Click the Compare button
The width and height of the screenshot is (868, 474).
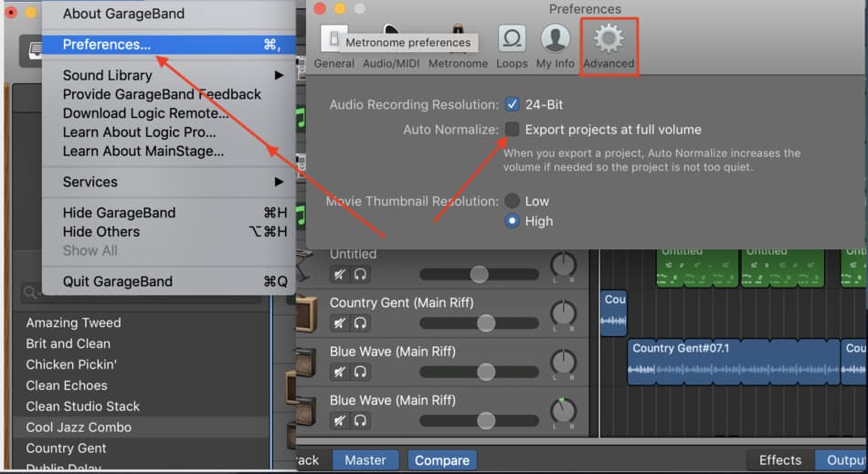441,460
